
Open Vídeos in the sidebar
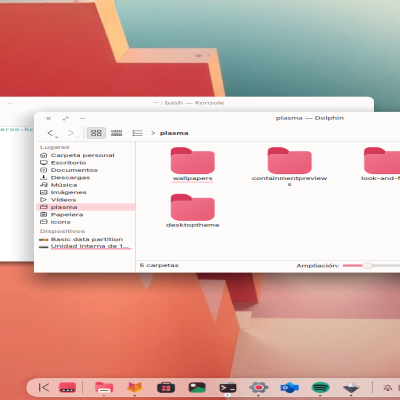(85, 200)
